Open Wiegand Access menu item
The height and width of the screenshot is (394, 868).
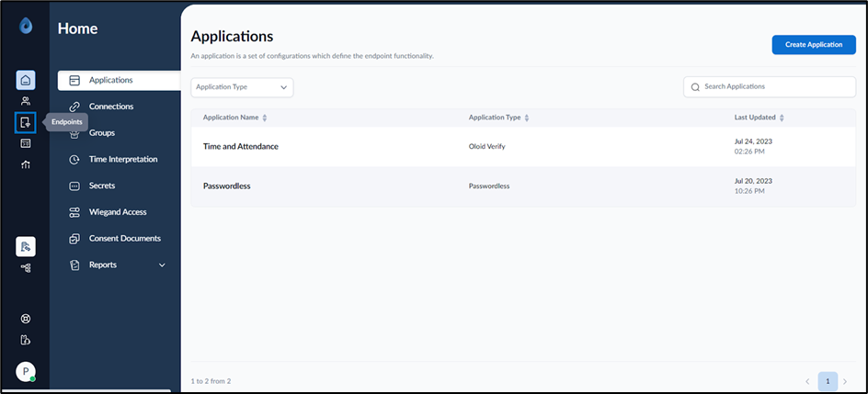point(119,212)
